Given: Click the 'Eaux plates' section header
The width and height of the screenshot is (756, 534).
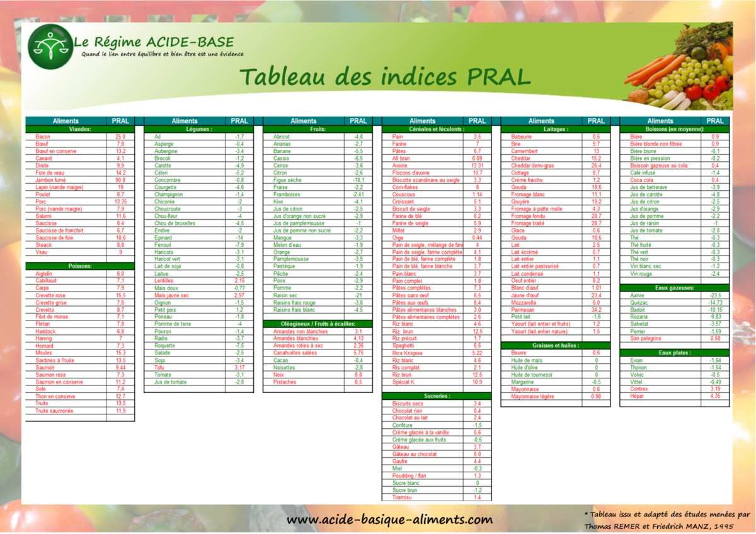Looking at the screenshot, I should (675, 353).
